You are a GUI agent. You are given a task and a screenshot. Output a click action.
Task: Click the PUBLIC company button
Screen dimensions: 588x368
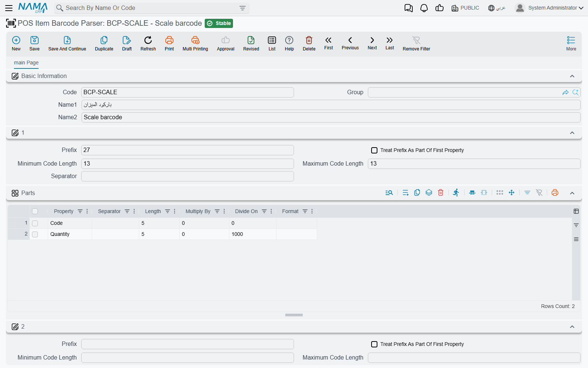(465, 8)
